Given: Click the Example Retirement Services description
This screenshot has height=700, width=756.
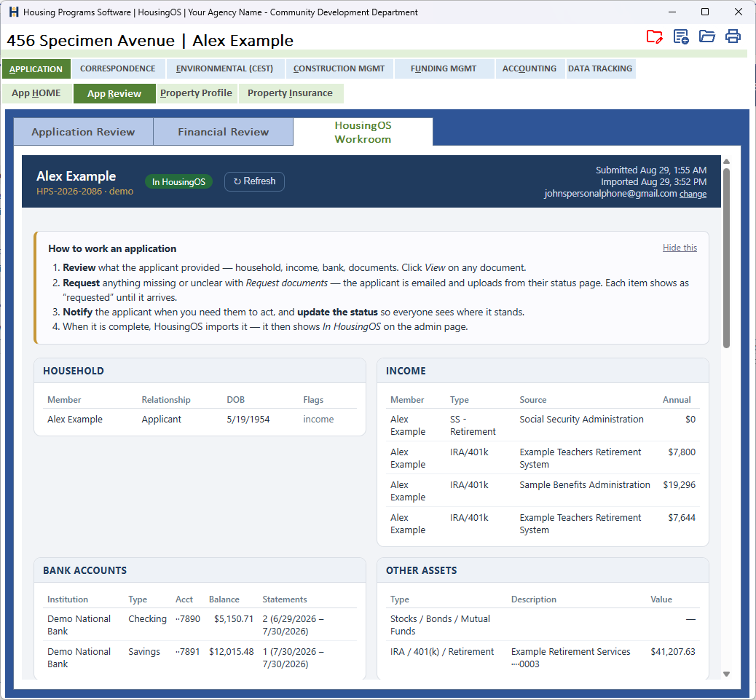Looking at the screenshot, I should (571, 658).
